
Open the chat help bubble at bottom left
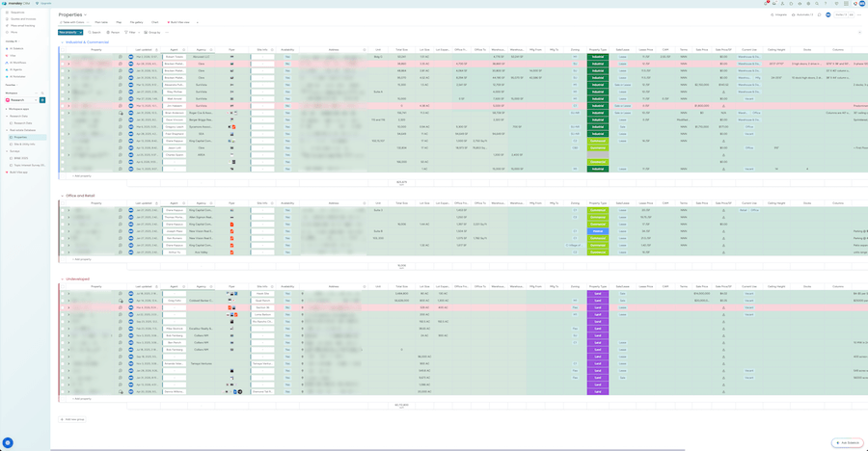8,442
